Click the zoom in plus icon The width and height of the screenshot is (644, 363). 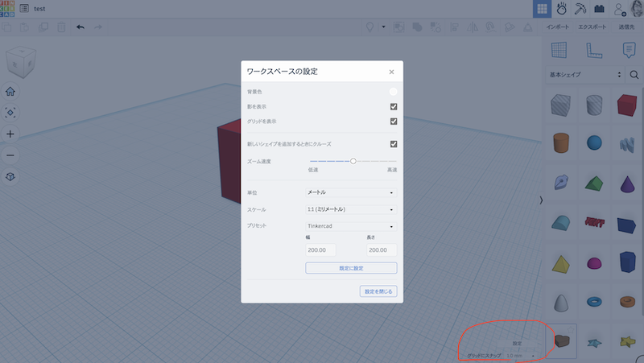(10, 134)
